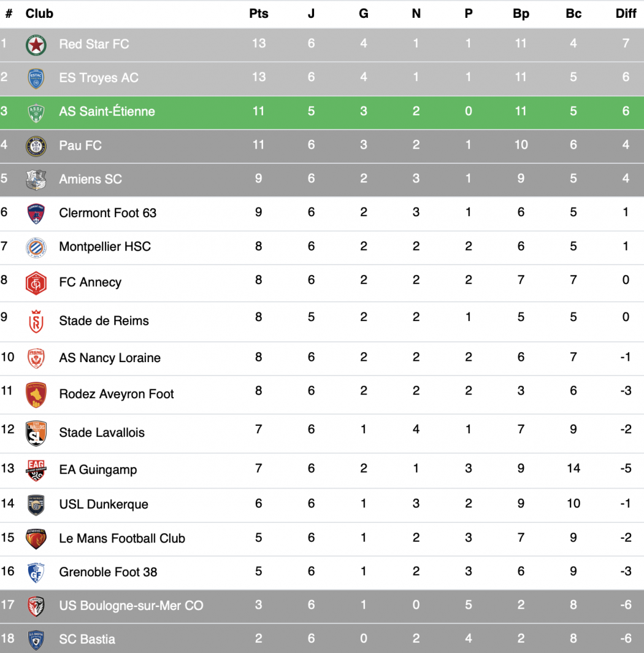The image size is (644, 653).
Task: Sort table by the Pts column header
Action: tap(258, 14)
